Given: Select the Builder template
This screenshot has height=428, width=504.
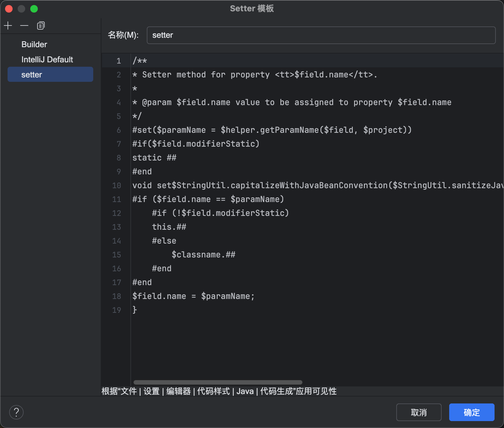Looking at the screenshot, I should tap(34, 44).
